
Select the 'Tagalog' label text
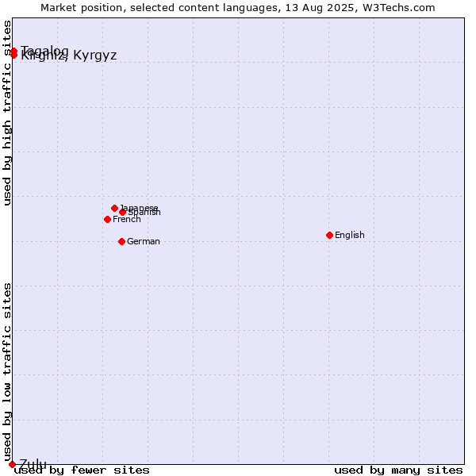[44, 51]
